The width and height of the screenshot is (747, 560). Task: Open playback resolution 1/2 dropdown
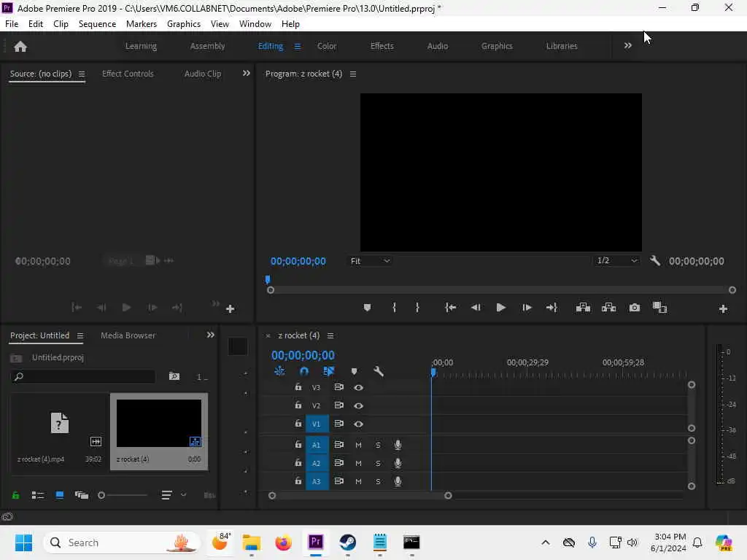[616, 260]
